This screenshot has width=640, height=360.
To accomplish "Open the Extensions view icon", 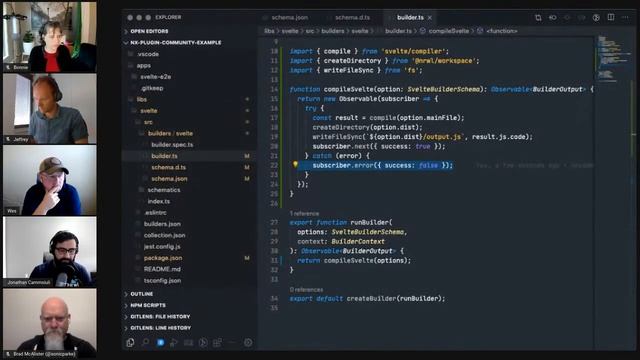I will click(218, 342).
